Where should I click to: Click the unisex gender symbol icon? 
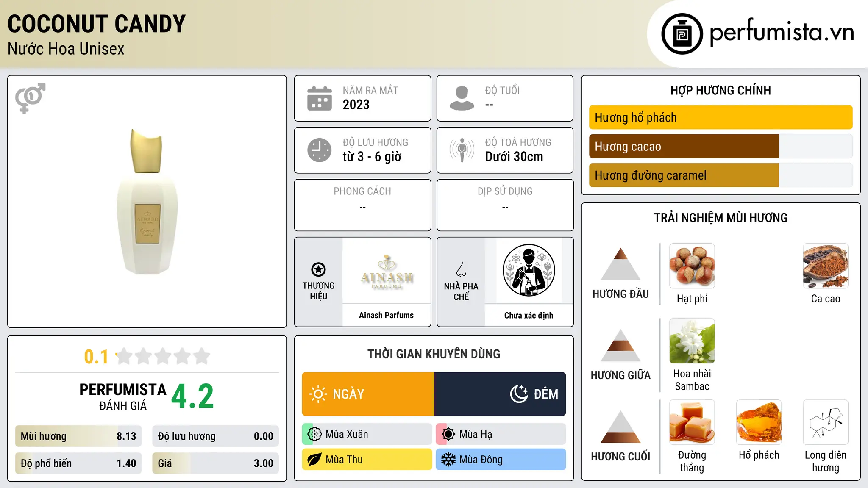pyautogui.click(x=30, y=98)
